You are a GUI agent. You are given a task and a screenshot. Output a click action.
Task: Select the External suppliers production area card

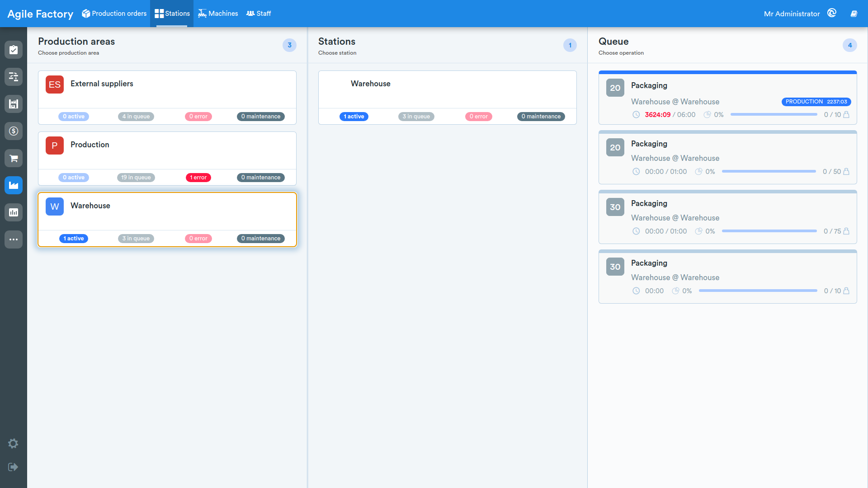click(x=167, y=98)
